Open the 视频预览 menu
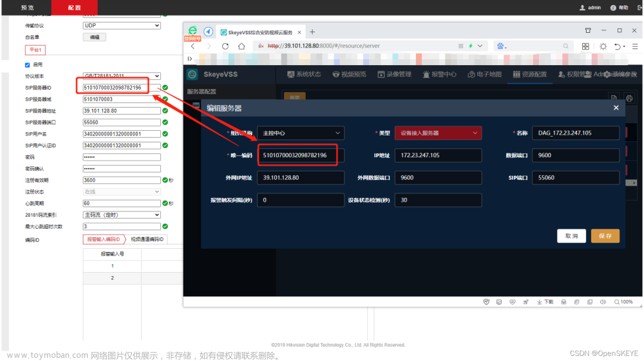The image size is (644, 361). (350, 74)
